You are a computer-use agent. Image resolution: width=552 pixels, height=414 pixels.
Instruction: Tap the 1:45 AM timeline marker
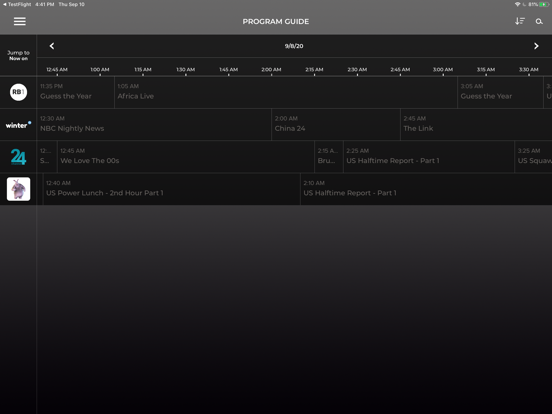coord(228,70)
